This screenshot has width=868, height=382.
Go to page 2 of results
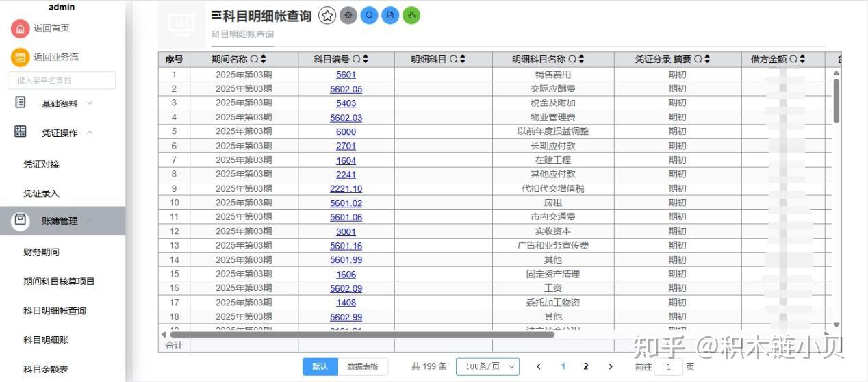pyautogui.click(x=585, y=366)
